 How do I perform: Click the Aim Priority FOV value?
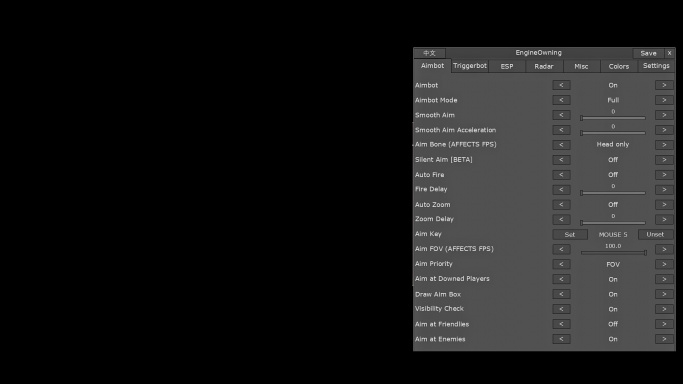[x=613, y=264]
